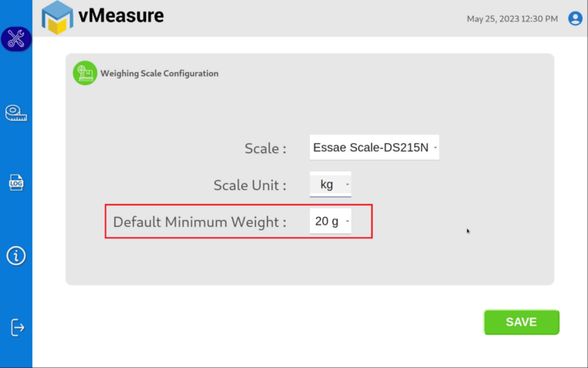Open the LOG file sidebar icon
588x368 pixels.
pyautogui.click(x=16, y=182)
